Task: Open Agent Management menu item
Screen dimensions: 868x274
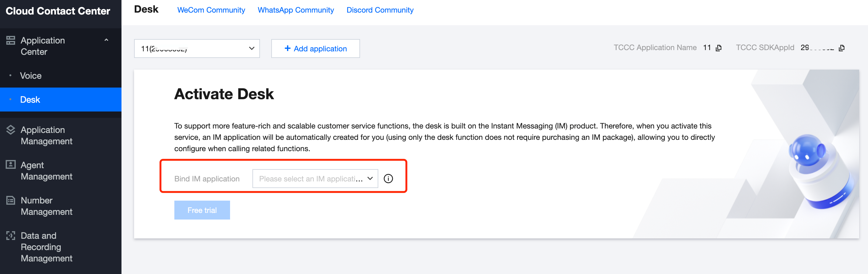Action: [x=46, y=170]
